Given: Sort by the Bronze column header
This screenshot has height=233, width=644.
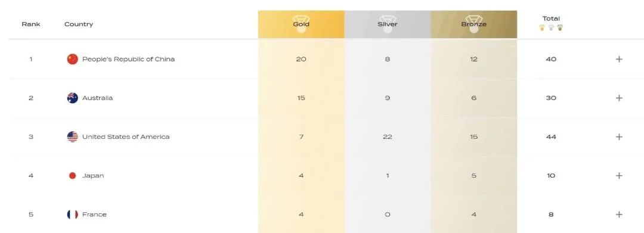Looking at the screenshot, I should coord(473,24).
